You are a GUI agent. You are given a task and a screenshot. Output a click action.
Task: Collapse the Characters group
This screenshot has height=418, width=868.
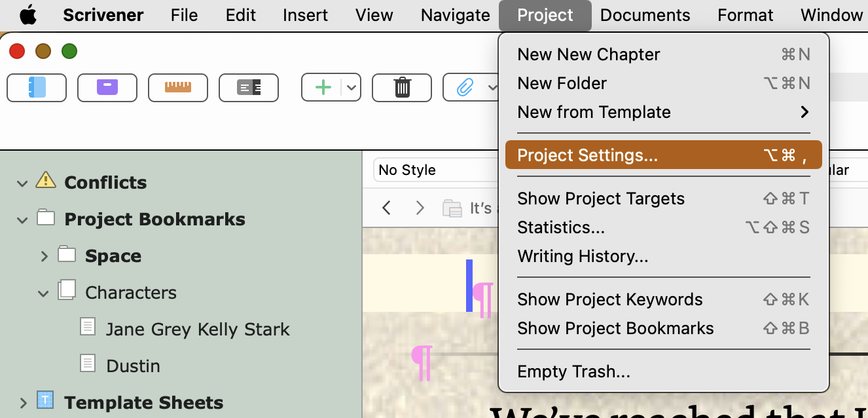[x=44, y=293]
